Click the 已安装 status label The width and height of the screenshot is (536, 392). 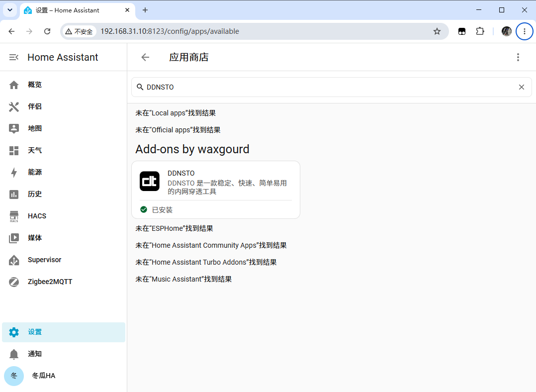(162, 210)
